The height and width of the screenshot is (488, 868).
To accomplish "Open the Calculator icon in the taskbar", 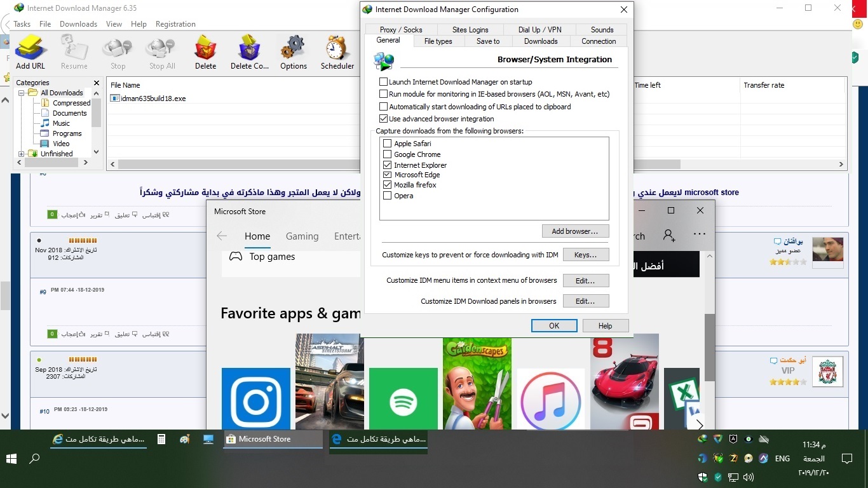I will (161, 439).
